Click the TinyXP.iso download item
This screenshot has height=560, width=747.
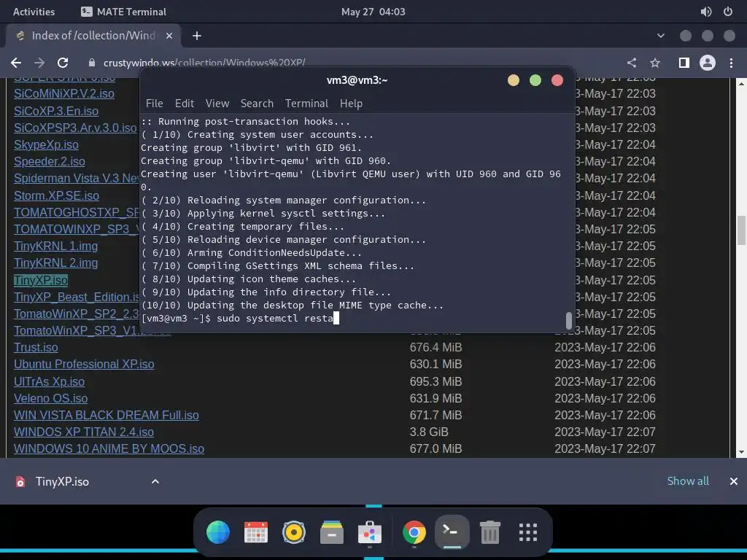62,481
